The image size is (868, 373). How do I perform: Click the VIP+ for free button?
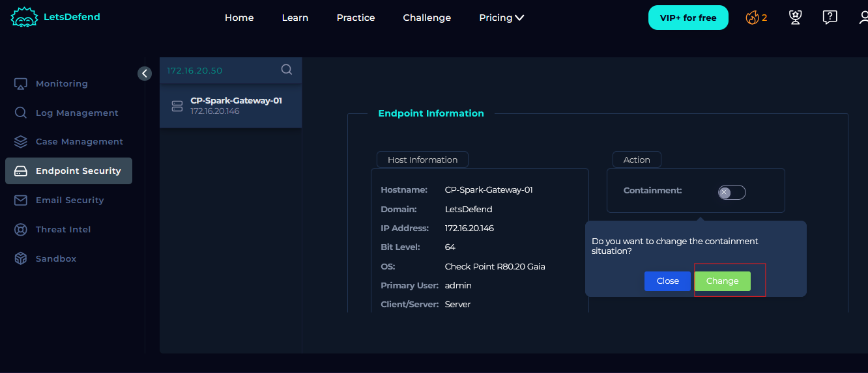pyautogui.click(x=687, y=18)
